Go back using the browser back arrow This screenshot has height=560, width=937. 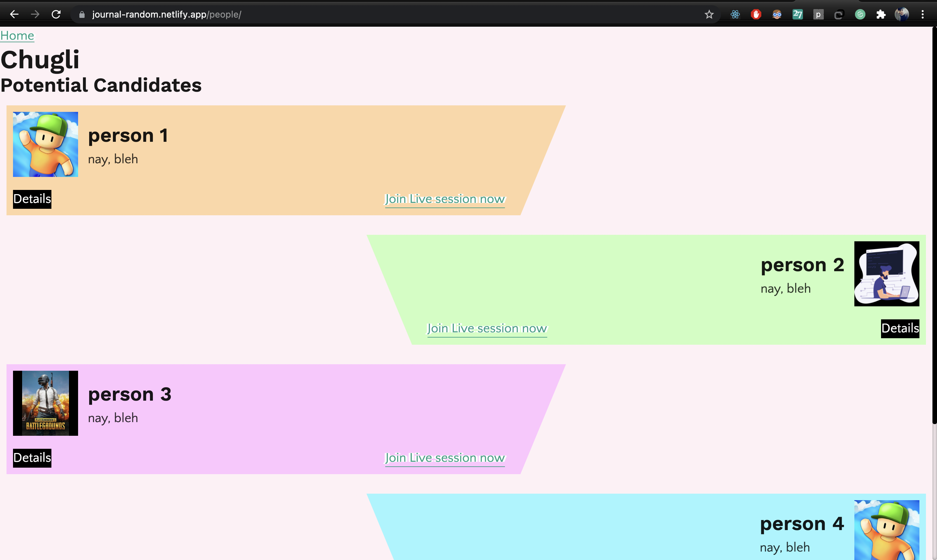point(14,14)
